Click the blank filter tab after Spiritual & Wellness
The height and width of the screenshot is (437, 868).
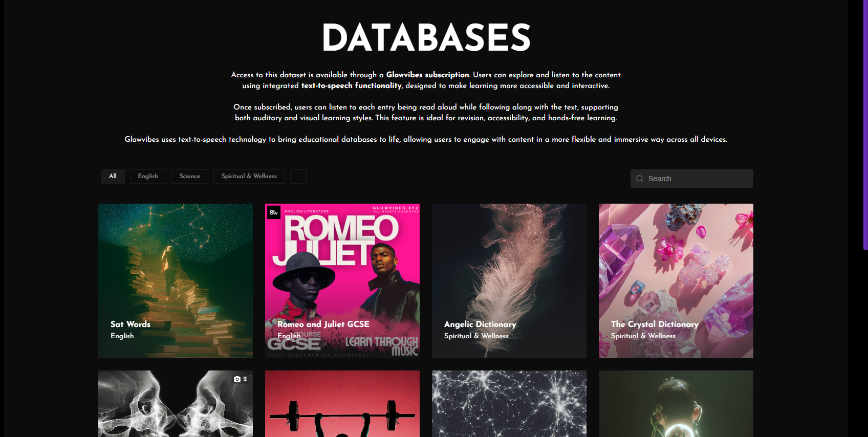click(298, 176)
